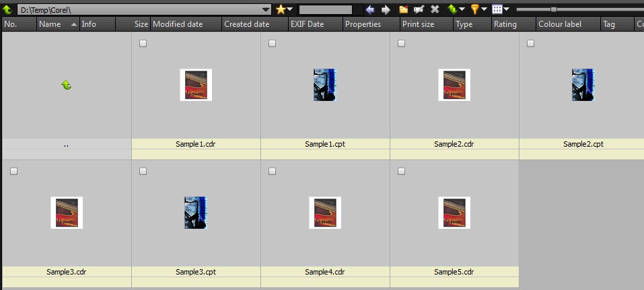Expand the sort options dropdown arrow
644x290 pixels.
pyautogui.click(x=462, y=9)
